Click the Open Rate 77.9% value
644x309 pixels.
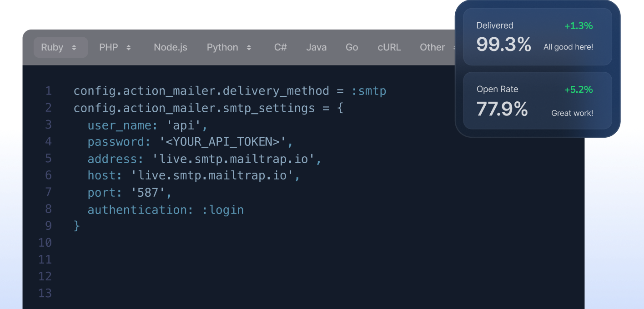tap(502, 109)
